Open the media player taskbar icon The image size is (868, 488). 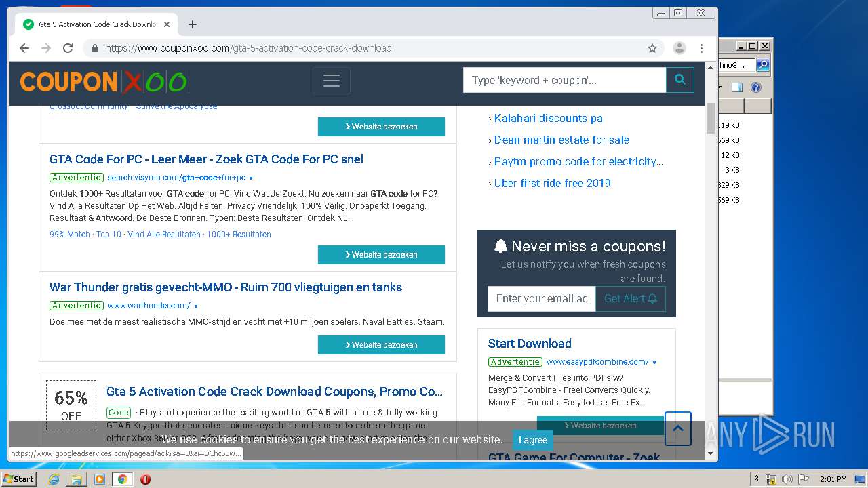click(100, 479)
